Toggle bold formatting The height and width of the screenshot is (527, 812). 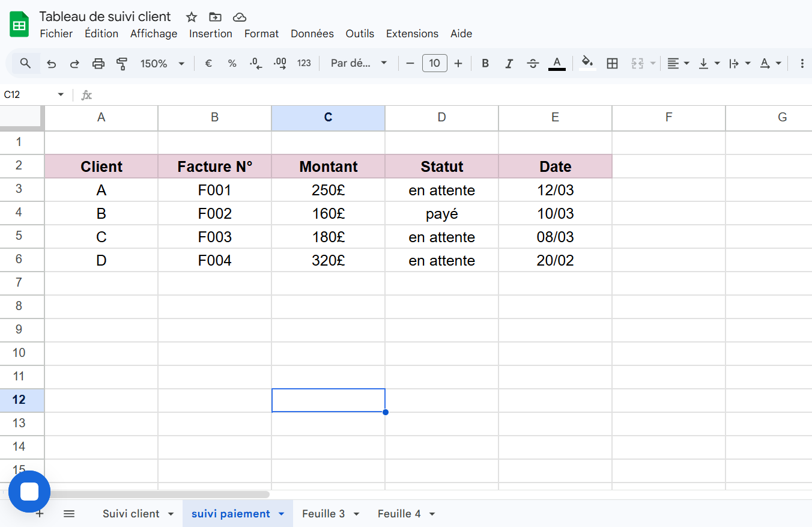coord(485,64)
